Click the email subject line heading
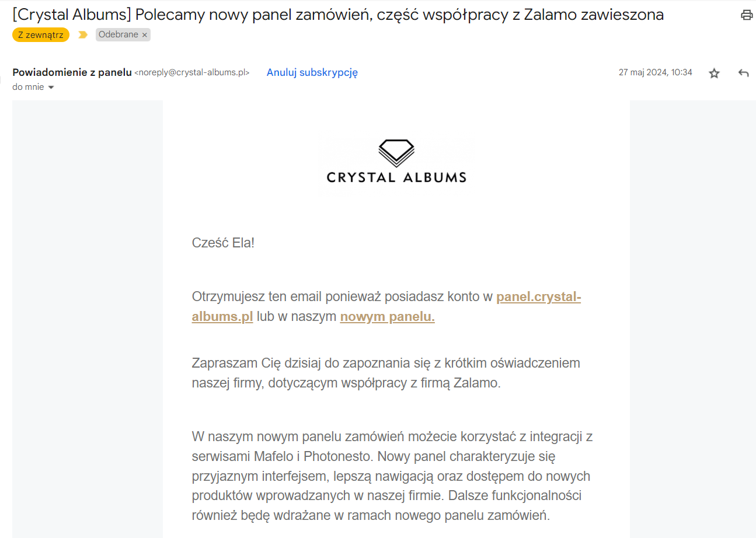 tap(337, 15)
